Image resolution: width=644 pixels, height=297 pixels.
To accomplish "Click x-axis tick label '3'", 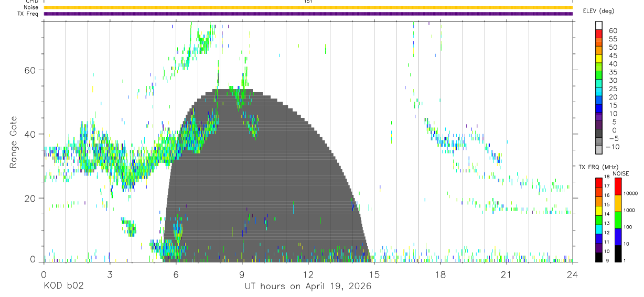I will (x=110, y=274).
